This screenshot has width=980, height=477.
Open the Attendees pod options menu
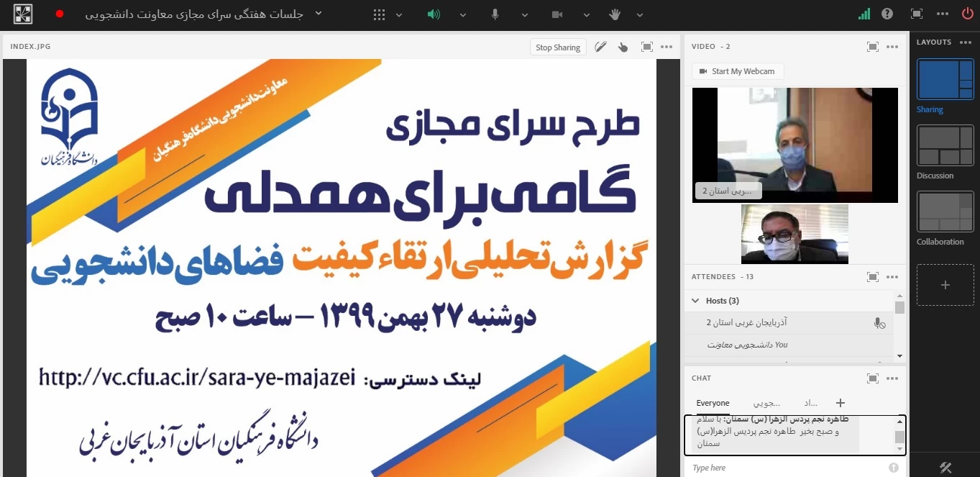coord(892,277)
